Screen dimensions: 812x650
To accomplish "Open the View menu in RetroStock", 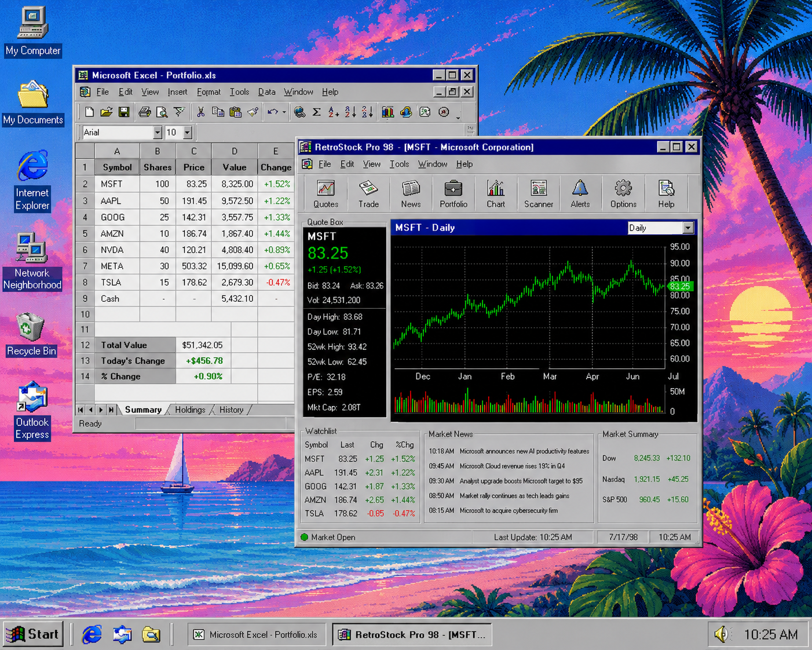I will [x=372, y=165].
